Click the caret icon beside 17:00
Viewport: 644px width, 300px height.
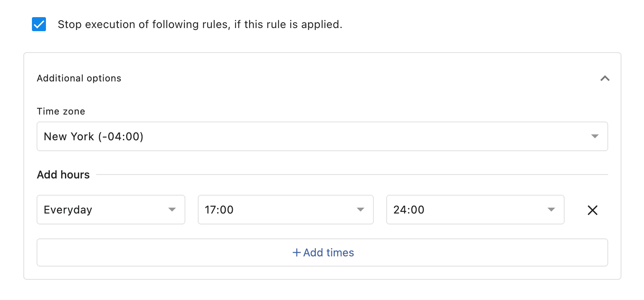pos(360,210)
